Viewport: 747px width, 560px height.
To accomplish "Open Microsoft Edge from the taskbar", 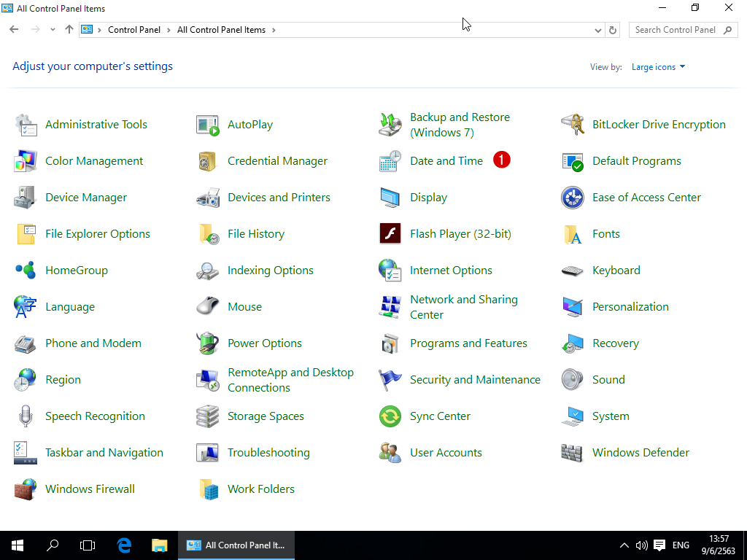I will pyautogui.click(x=124, y=545).
